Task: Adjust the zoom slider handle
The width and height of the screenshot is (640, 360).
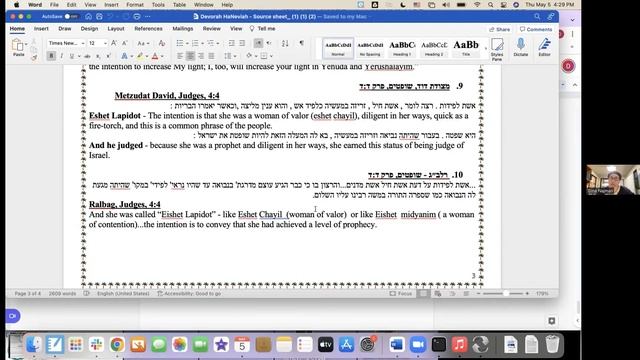Action: (506, 293)
